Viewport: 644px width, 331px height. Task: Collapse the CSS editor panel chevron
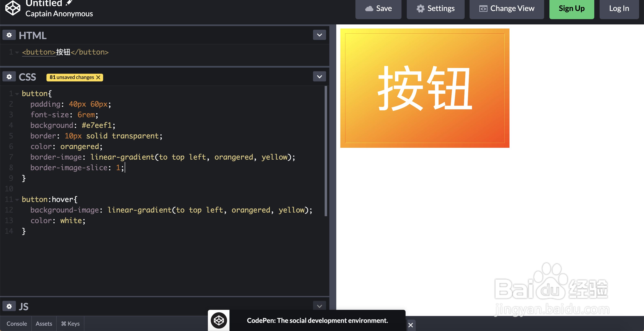[319, 76]
